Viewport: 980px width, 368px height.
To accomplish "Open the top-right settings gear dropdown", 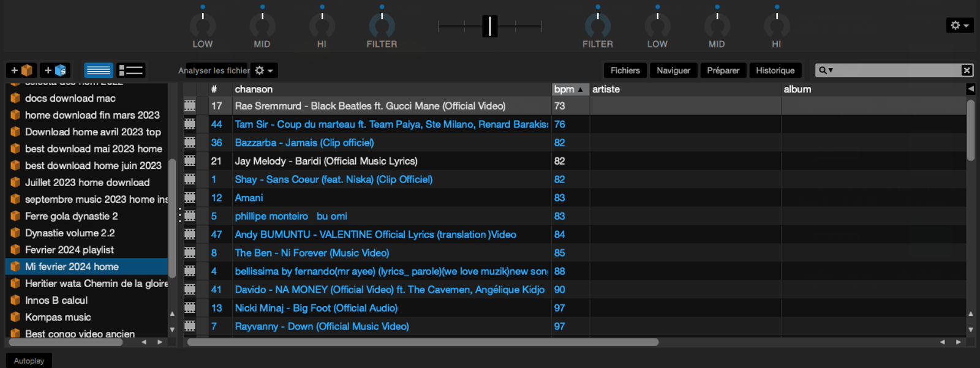I will [x=959, y=25].
